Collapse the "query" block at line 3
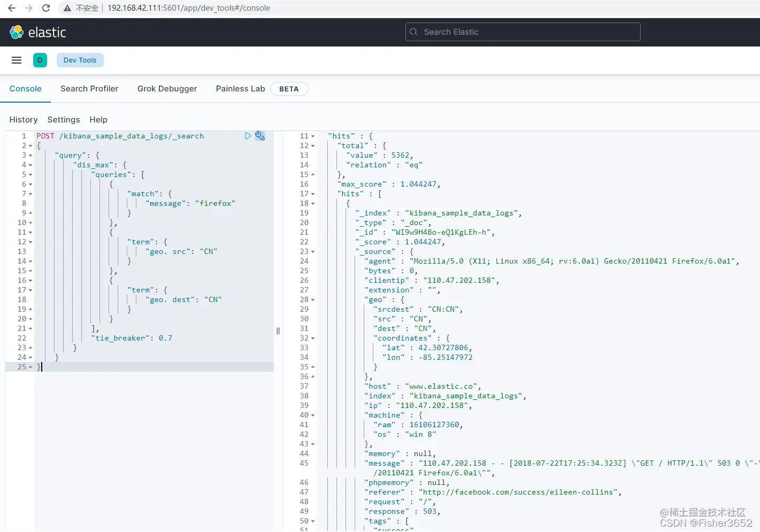 pyautogui.click(x=30, y=156)
